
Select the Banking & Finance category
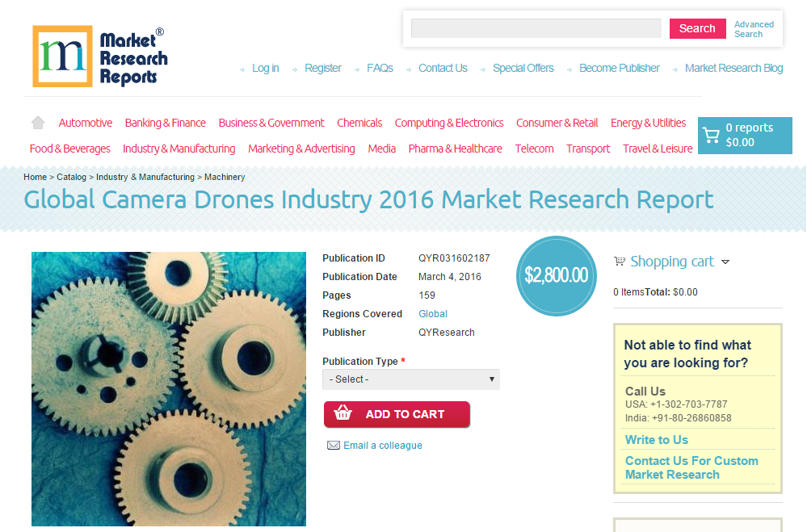click(x=166, y=123)
